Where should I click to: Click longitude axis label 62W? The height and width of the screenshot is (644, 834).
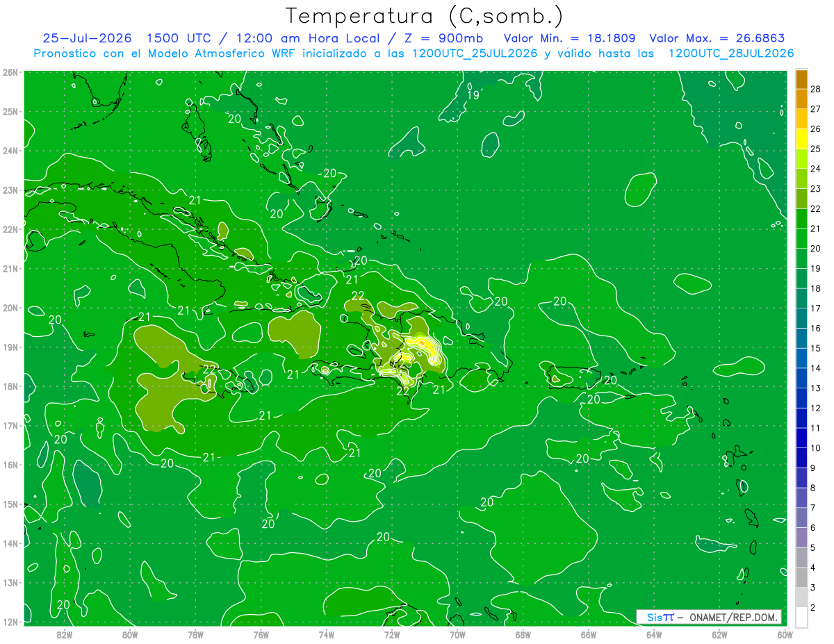click(x=719, y=634)
